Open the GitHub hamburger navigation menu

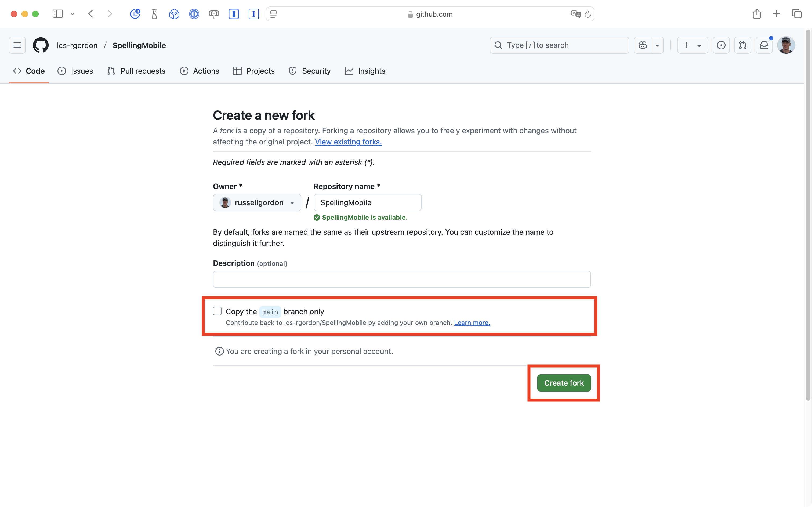(x=17, y=45)
